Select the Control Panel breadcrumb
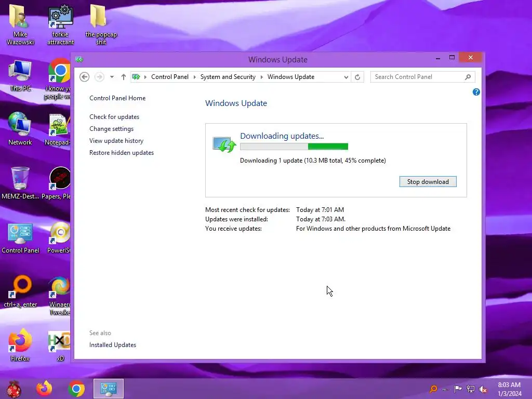Viewport: 532px width, 399px height. (x=170, y=77)
